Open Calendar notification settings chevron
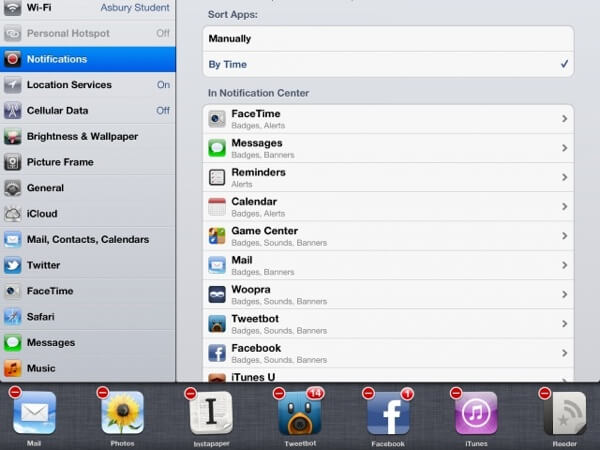The width and height of the screenshot is (600, 450). [x=564, y=207]
